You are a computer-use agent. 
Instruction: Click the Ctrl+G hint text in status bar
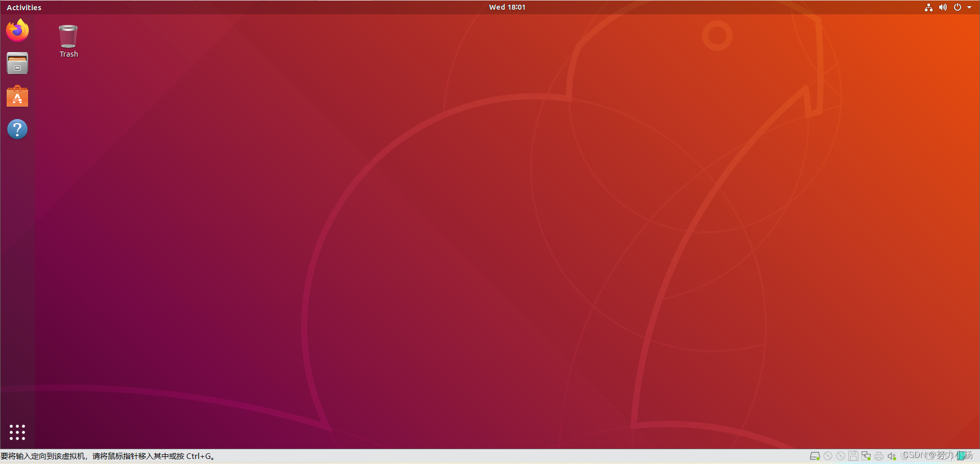[108, 456]
